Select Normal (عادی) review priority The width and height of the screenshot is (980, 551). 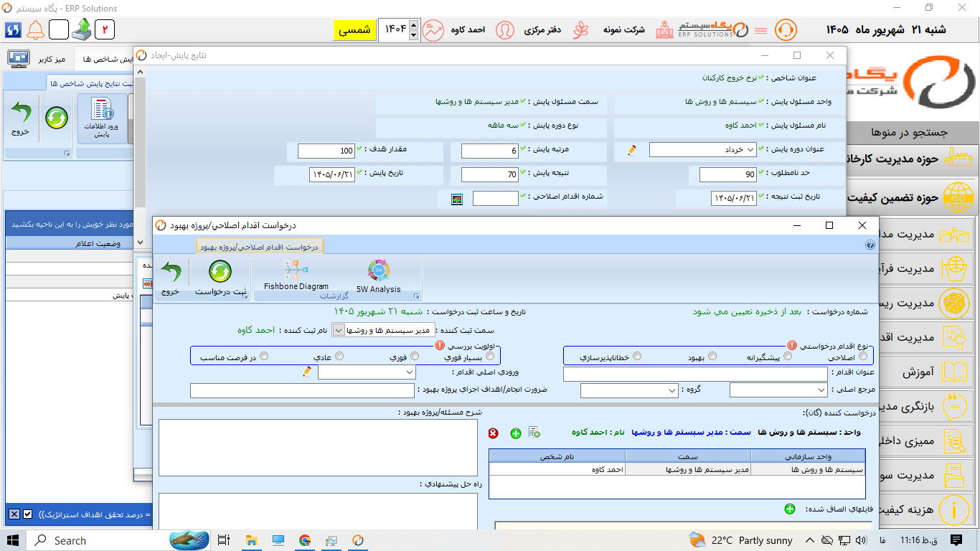tap(339, 356)
